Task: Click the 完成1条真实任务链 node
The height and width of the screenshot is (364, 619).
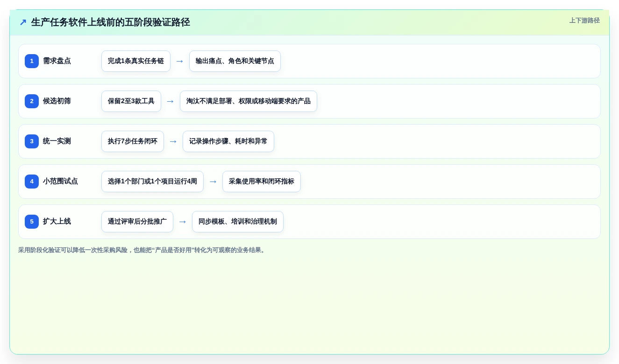Action: click(x=136, y=61)
